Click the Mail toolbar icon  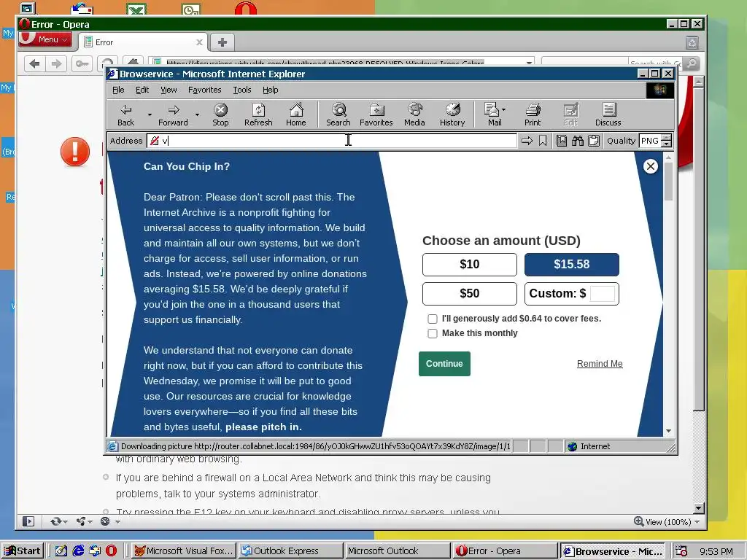(x=492, y=115)
